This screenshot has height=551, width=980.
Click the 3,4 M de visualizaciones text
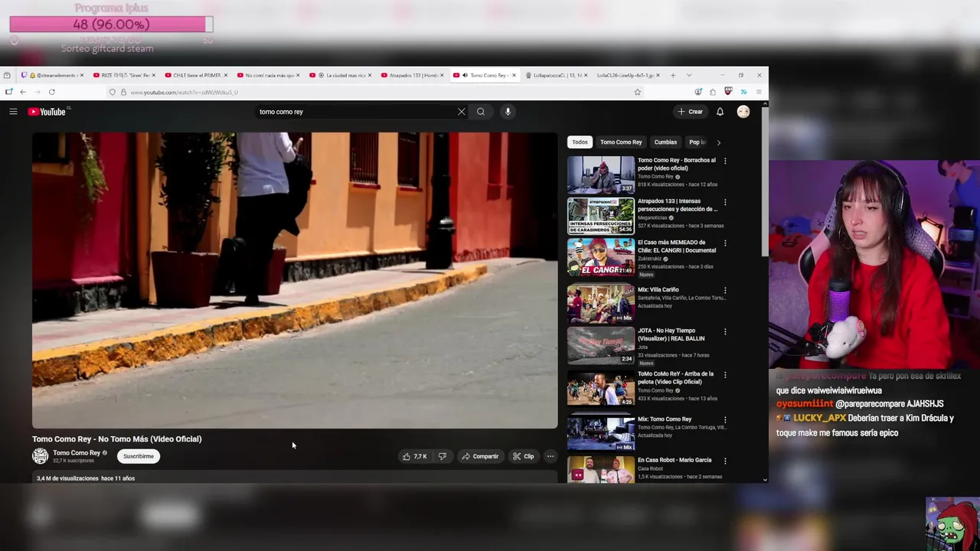(x=68, y=478)
